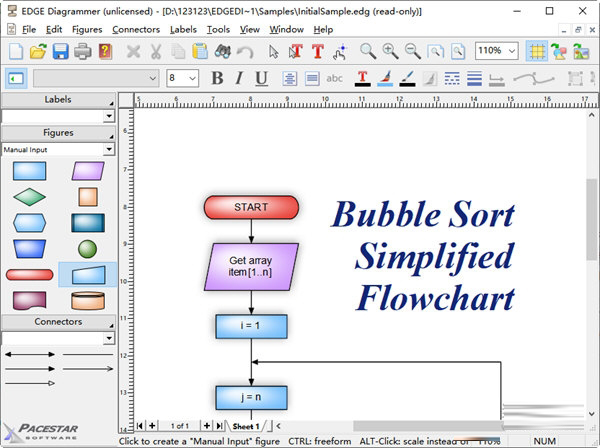Open the Window menu
This screenshot has width=600, height=448.
coord(286,29)
